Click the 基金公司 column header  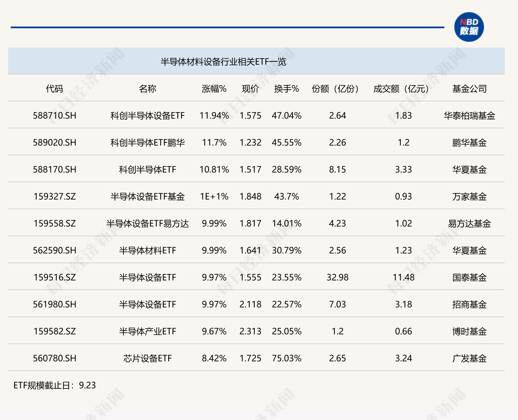(x=469, y=89)
